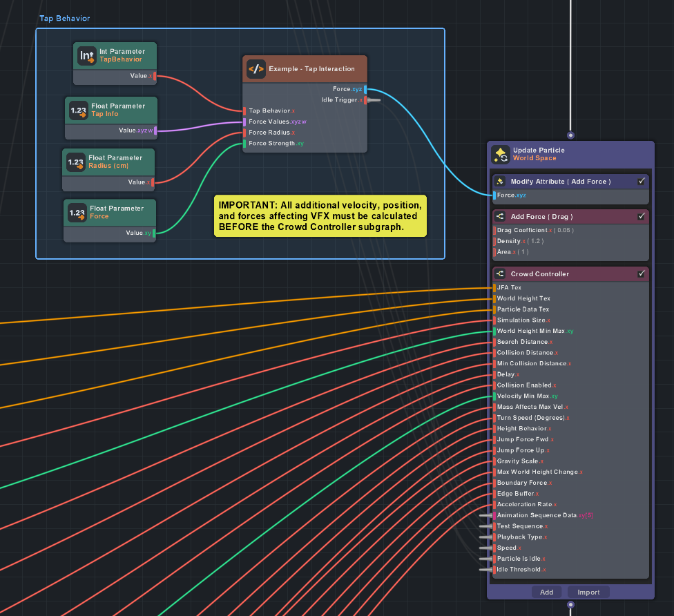674x616 pixels.
Task: Select the yellow IMPORTANT sticky note
Action: (x=320, y=216)
